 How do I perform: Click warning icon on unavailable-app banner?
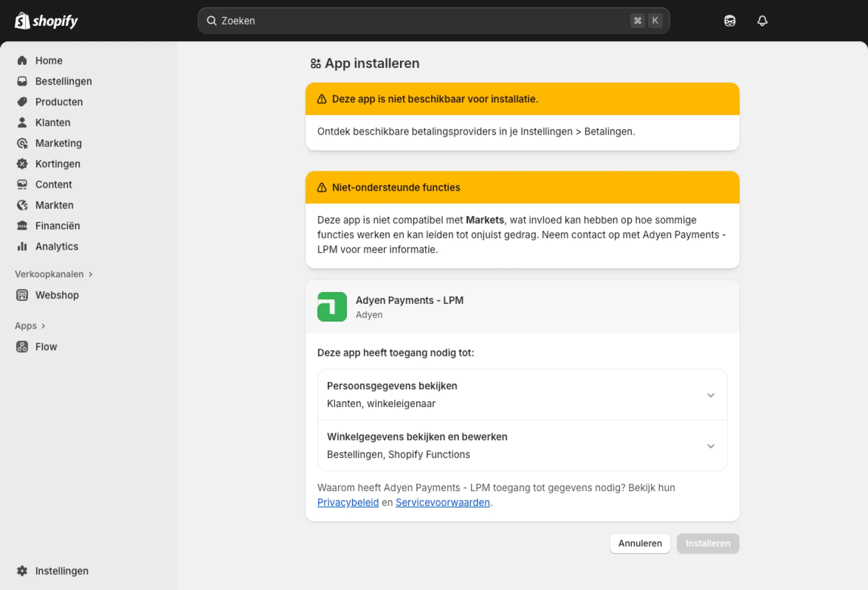click(x=322, y=99)
